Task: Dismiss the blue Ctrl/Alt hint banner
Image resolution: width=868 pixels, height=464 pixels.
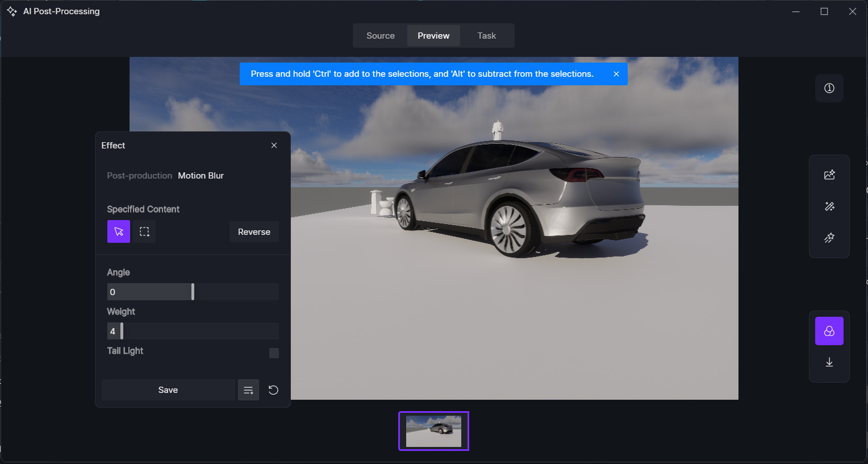Action: pyautogui.click(x=616, y=74)
